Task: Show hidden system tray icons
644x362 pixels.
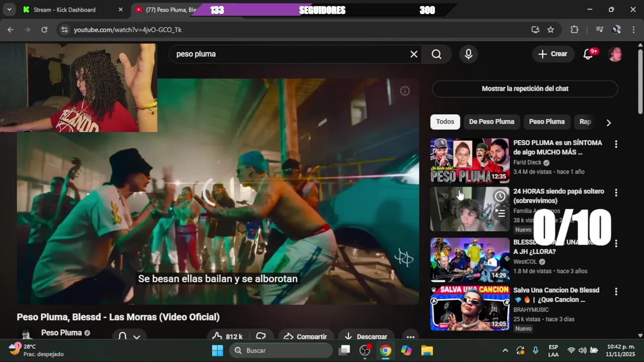Action: pos(505,350)
